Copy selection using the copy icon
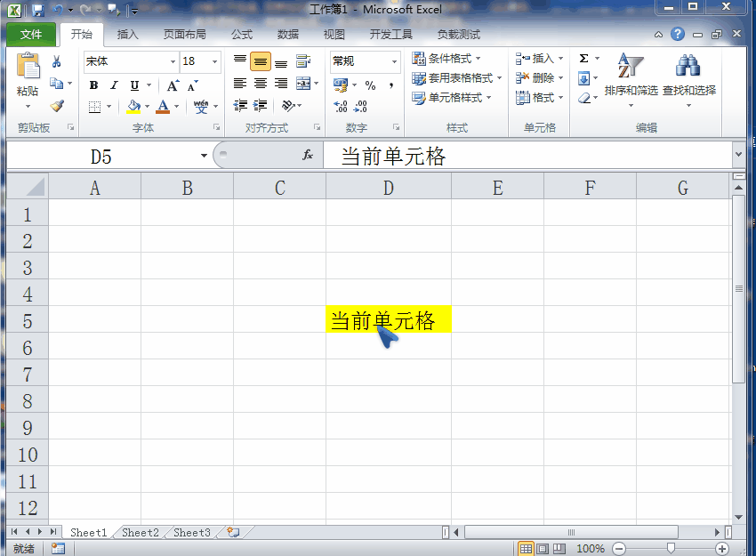The width and height of the screenshot is (756, 556). pyautogui.click(x=57, y=84)
